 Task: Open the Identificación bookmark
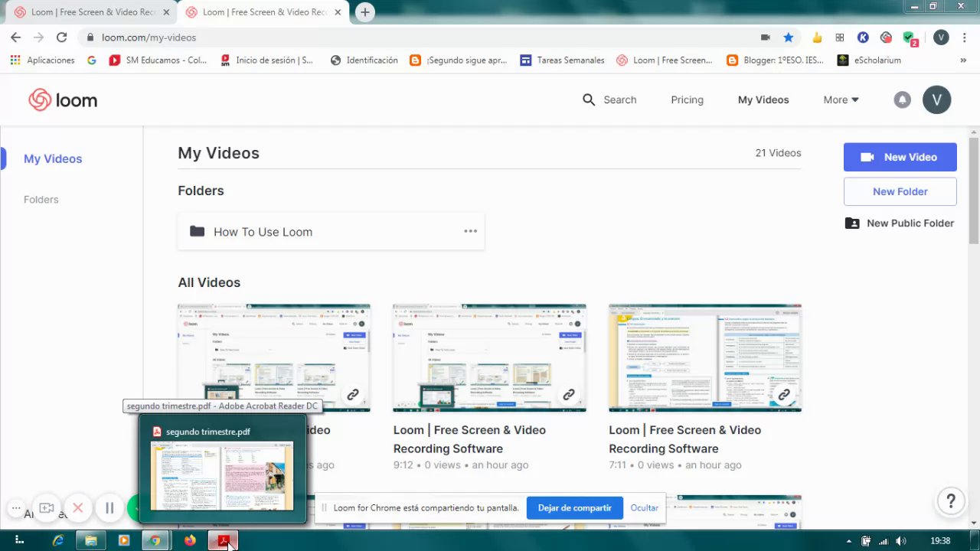[x=364, y=60]
